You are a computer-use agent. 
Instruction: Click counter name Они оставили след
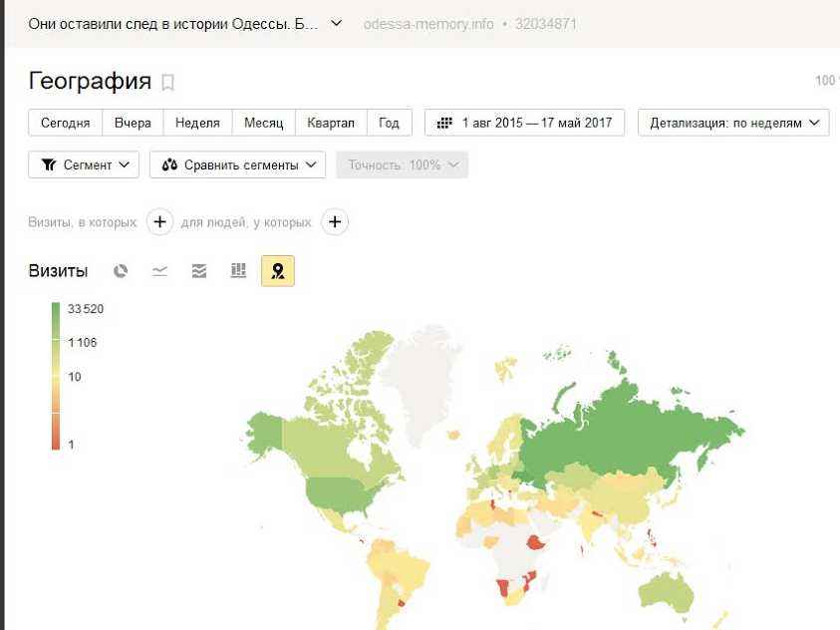point(172,24)
